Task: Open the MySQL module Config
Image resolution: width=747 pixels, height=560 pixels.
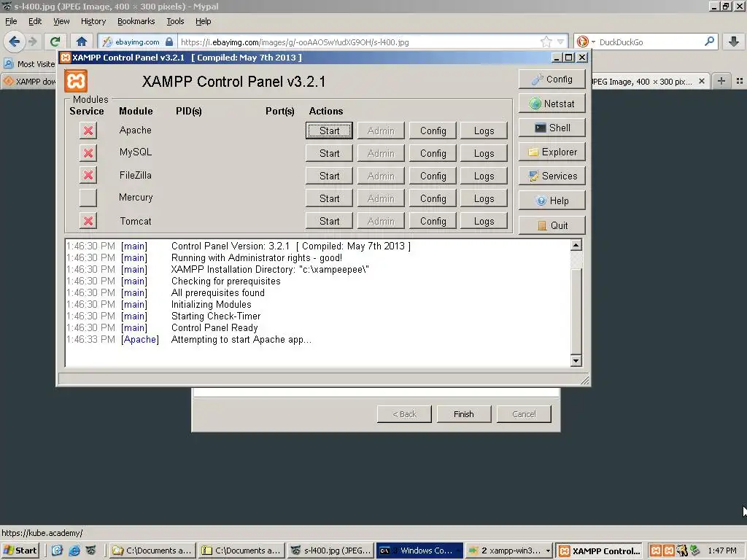Action: pos(433,153)
